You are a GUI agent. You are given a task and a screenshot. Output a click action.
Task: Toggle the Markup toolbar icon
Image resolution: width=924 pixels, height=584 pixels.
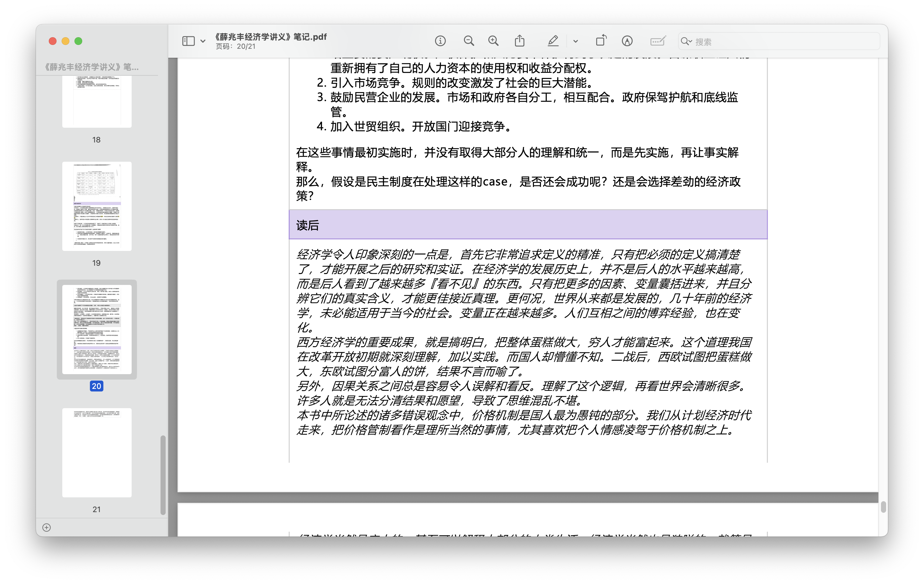[x=627, y=41]
